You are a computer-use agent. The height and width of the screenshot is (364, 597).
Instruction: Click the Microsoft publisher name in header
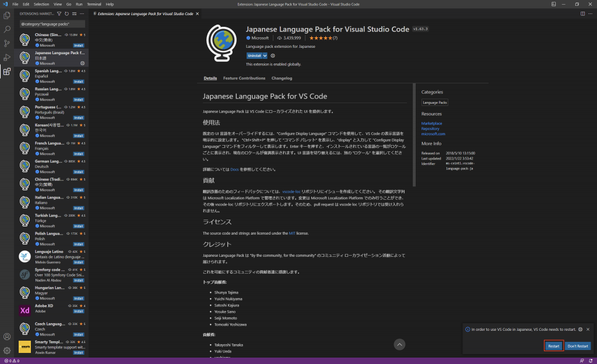[260, 38]
